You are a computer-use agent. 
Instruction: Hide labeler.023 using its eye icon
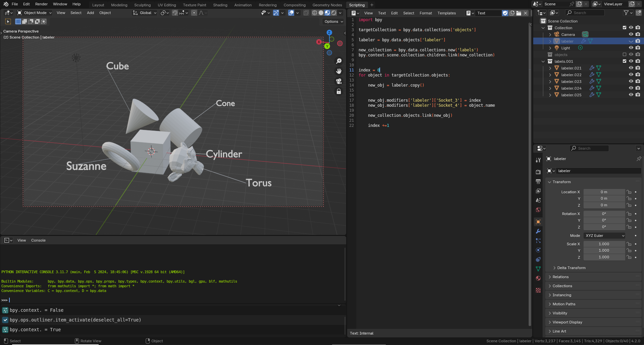click(x=631, y=82)
